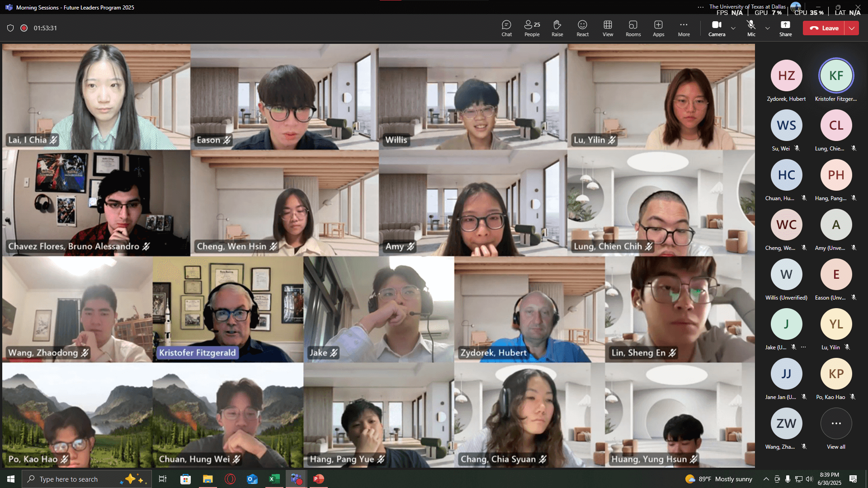This screenshot has width=868, height=488.
Task: Open the Apps menu
Action: (658, 28)
